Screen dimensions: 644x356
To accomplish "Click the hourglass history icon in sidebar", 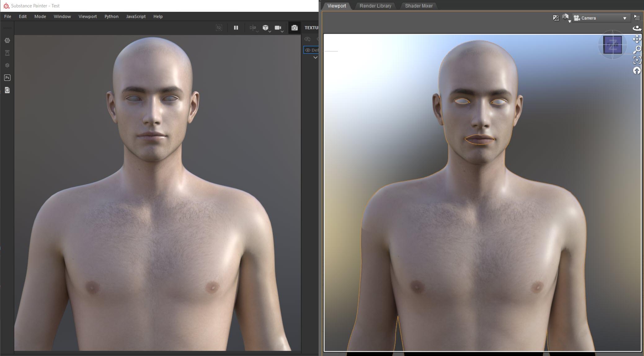I will click(x=7, y=53).
